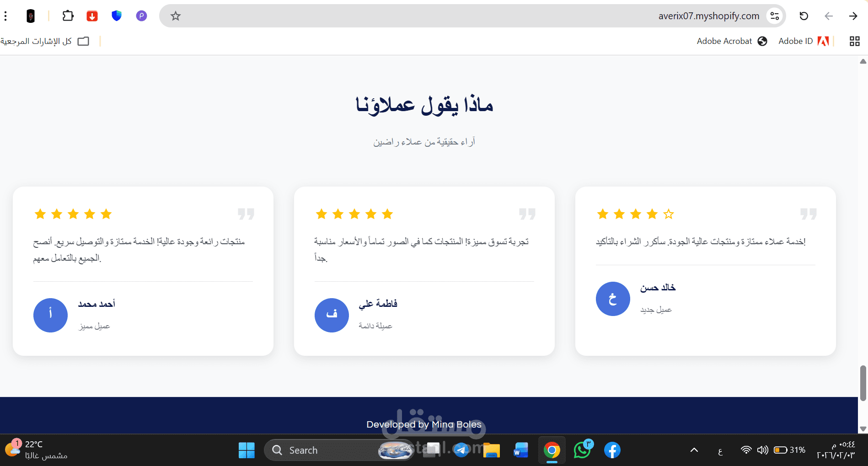This screenshot has width=868, height=466.
Task: Click the reviewer name أحمد محمد
Action: tap(96, 304)
